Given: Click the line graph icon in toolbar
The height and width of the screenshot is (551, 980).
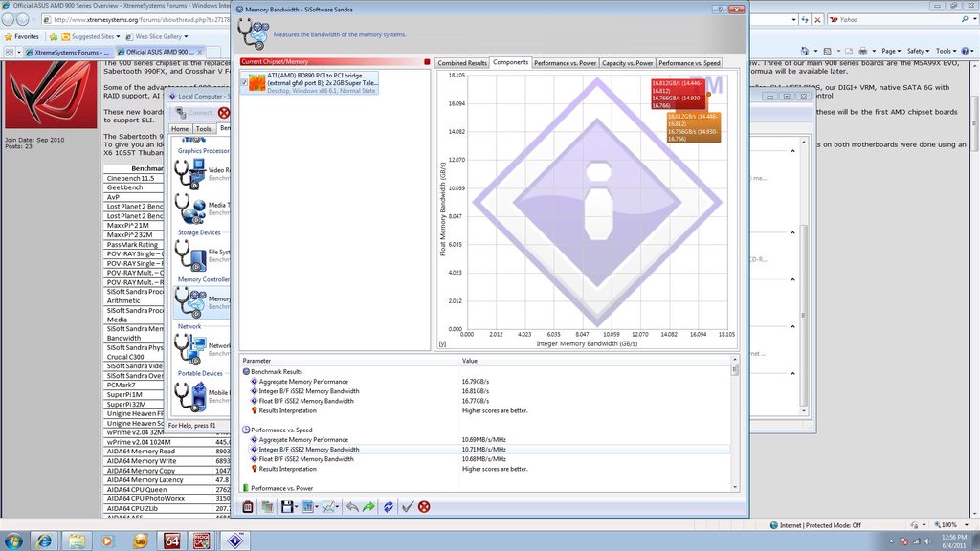Looking at the screenshot, I should point(328,507).
